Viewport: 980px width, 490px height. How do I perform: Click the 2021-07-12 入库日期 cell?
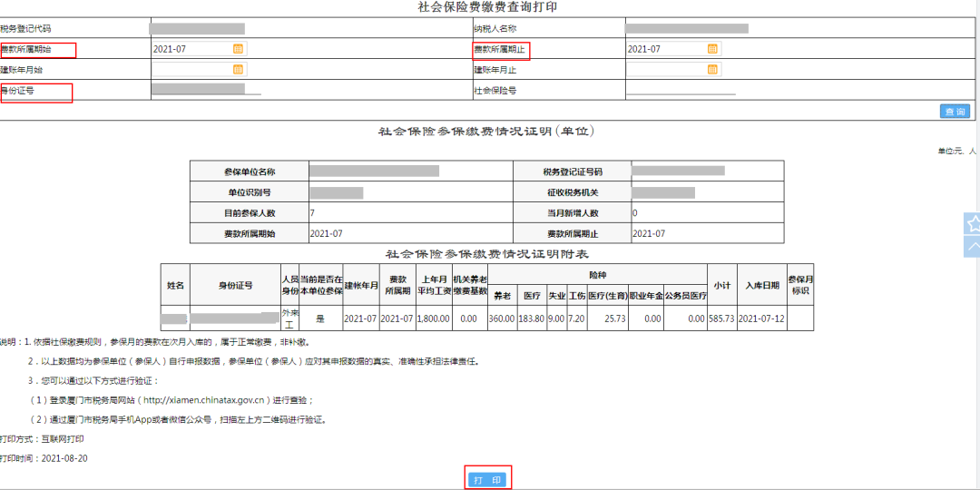[762, 318]
